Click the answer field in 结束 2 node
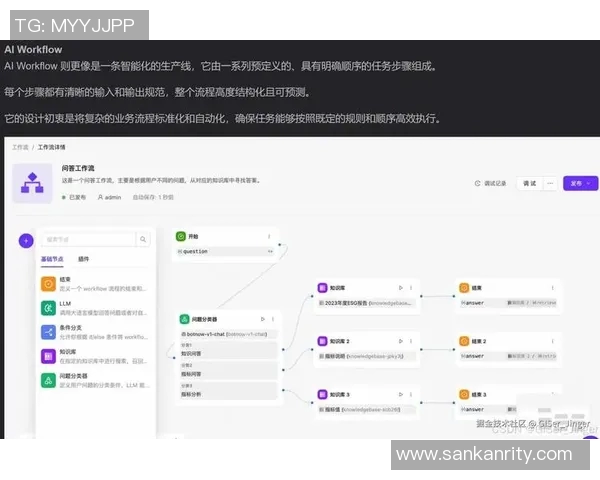Screen dimensions: 600x480 pyautogui.click(x=508, y=356)
